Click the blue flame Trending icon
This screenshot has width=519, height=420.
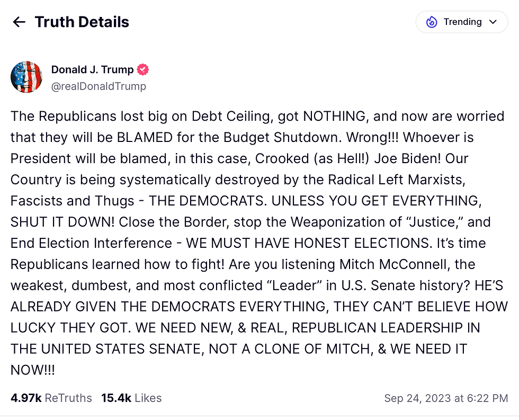(x=431, y=22)
